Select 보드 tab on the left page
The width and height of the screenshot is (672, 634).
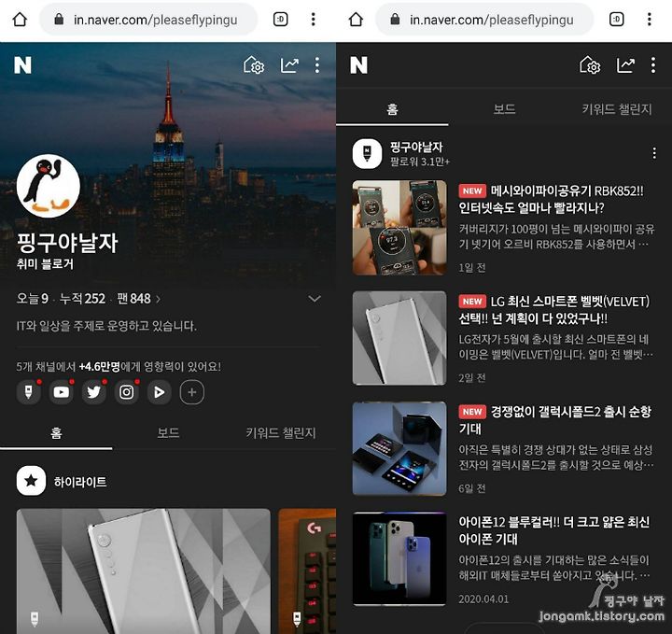click(168, 433)
